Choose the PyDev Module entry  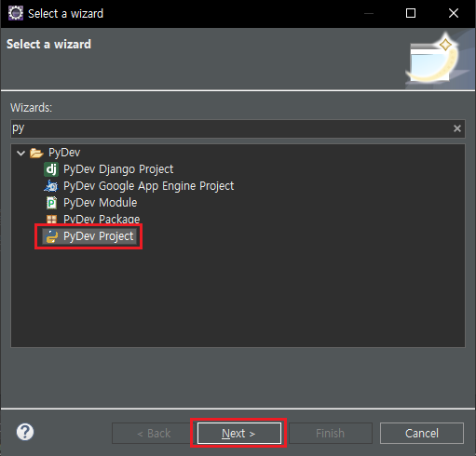tap(100, 203)
